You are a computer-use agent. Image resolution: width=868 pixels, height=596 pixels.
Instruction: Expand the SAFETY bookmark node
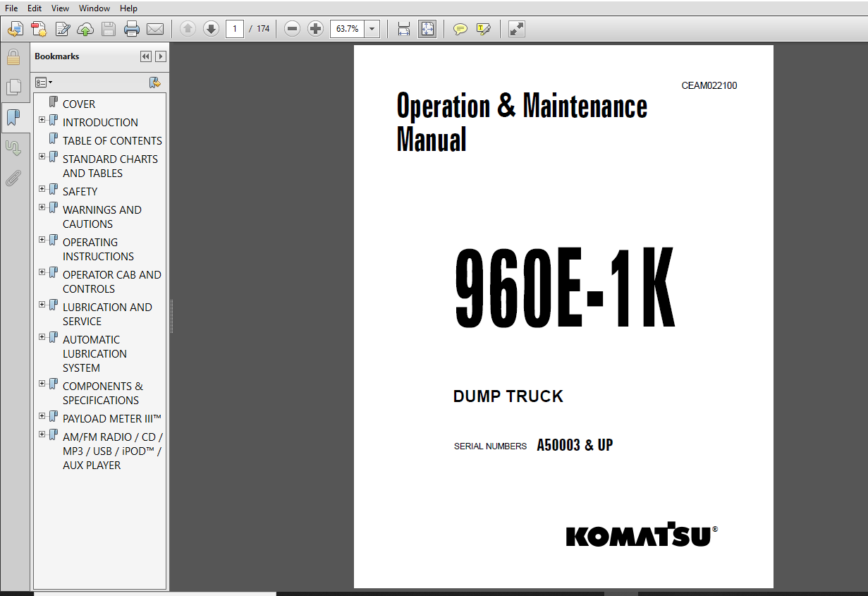click(42, 189)
